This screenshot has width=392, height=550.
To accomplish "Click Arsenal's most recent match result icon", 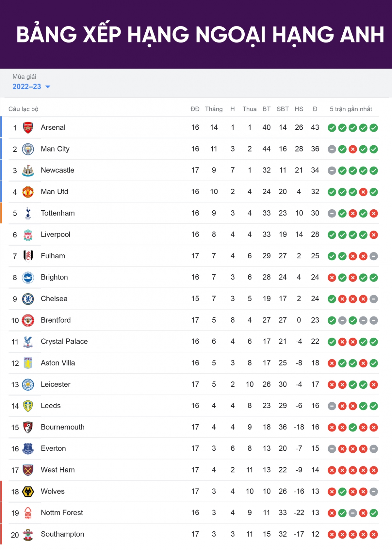I will tap(374, 128).
